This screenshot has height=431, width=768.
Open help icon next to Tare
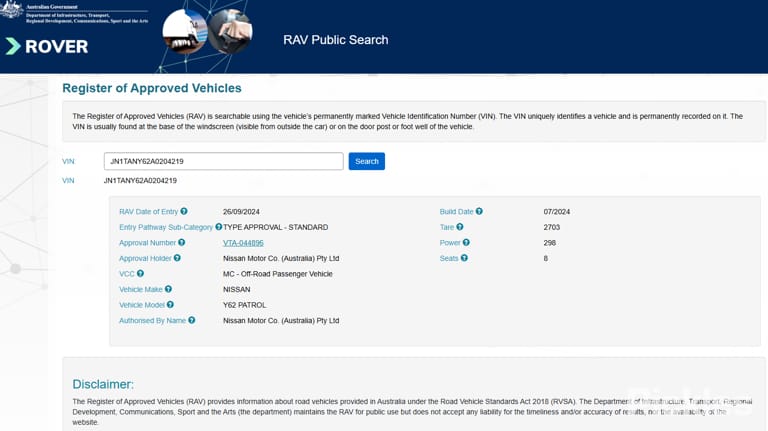(460, 227)
